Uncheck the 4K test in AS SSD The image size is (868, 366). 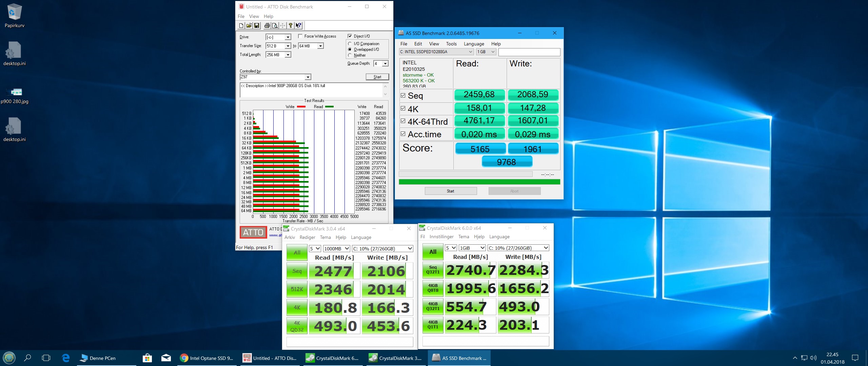tap(403, 108)
